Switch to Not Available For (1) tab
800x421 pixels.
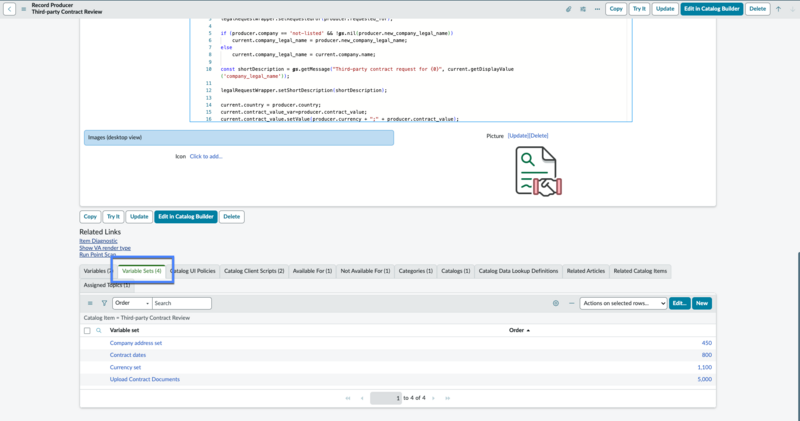(365, 271)
